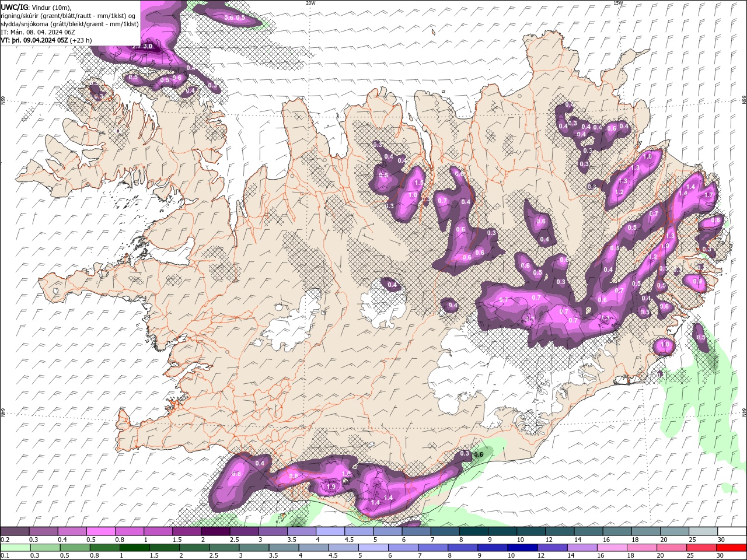The height and width of the screenshot is (560, 747).
Task: Click the 'IT: Mán. 08. 04. 2024 06Z' line
Action: 38,32
